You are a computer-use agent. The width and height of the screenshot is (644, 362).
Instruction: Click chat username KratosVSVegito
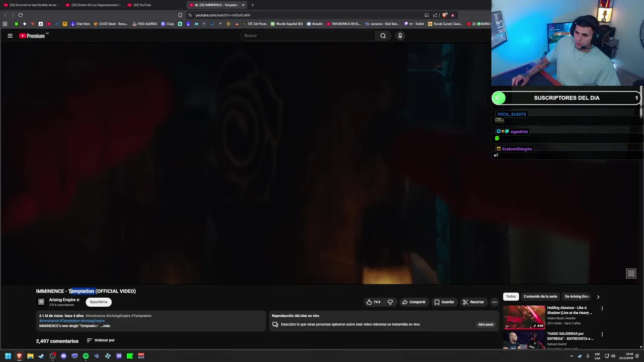[x=517, y=149]
